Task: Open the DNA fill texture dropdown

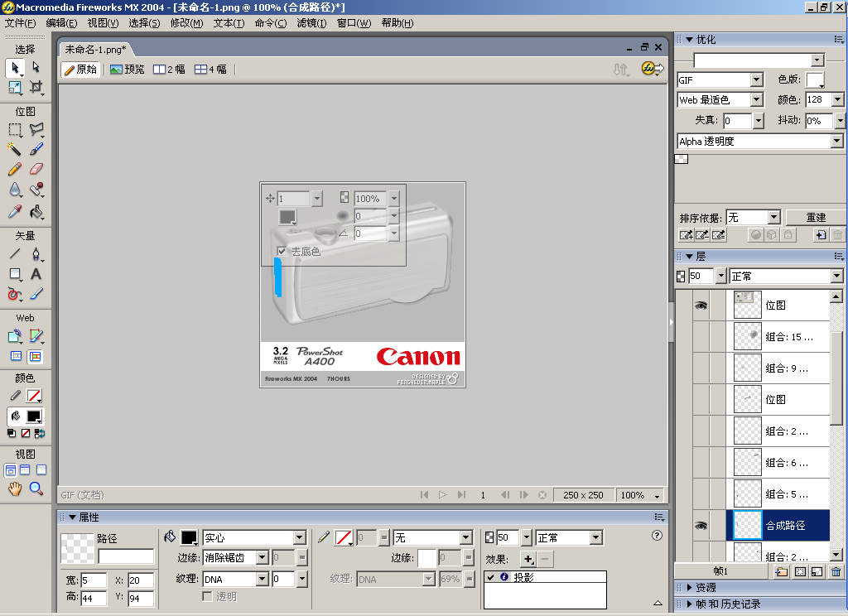Action: click(263, 580)
